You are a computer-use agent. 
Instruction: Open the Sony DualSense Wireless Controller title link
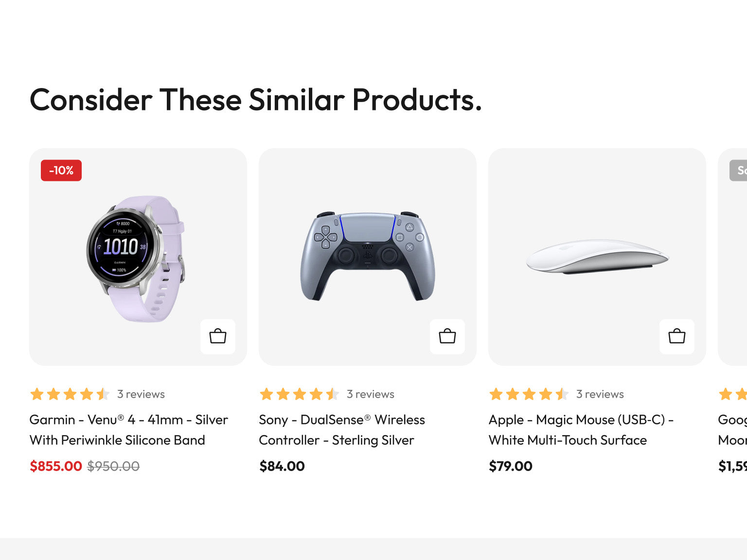[342, 430]
